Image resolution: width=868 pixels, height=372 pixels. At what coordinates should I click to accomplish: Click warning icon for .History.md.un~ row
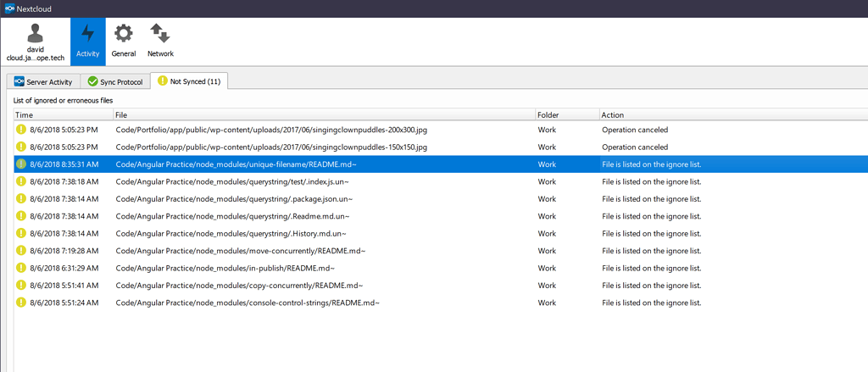[x=21, y=233]
